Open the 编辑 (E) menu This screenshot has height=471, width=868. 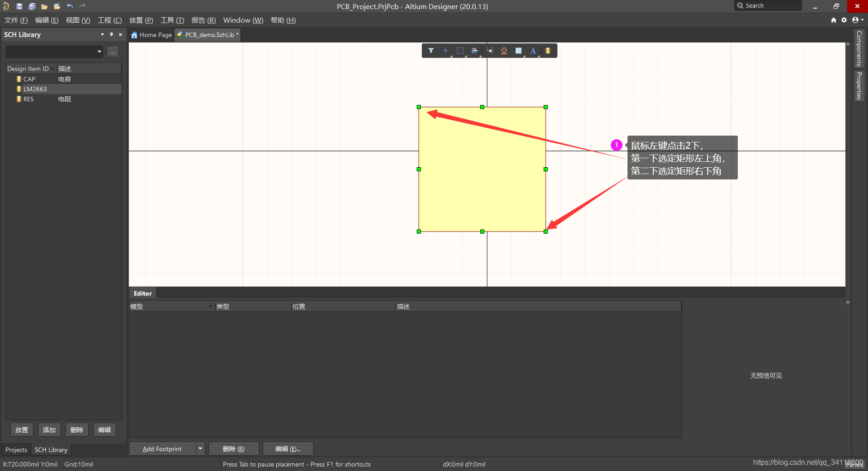(x=47, y=20)
